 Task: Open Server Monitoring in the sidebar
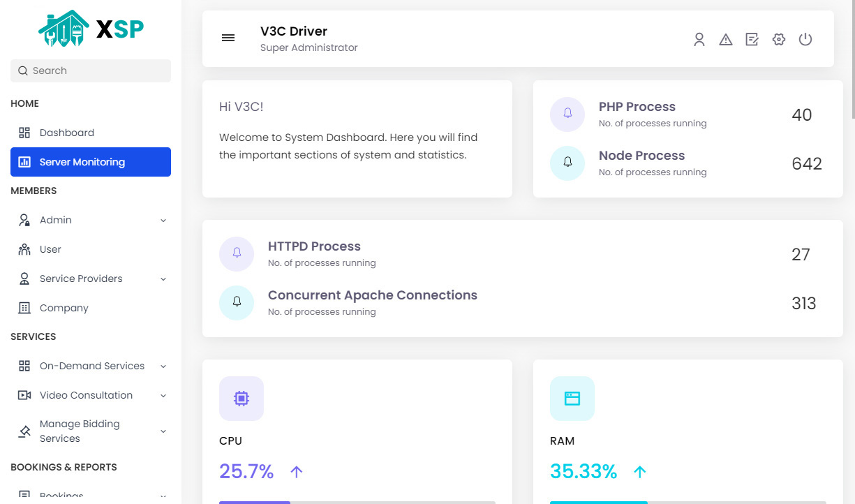point(82,161)
